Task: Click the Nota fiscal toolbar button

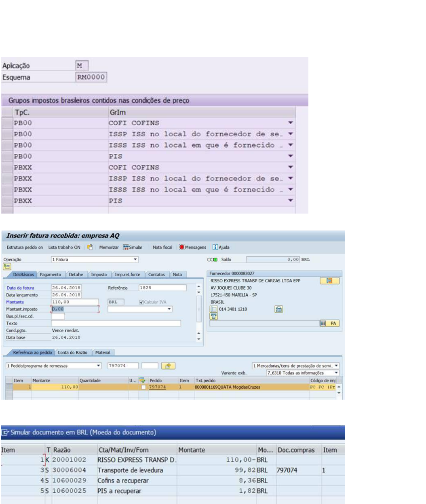Action: (x=162, y=247)
